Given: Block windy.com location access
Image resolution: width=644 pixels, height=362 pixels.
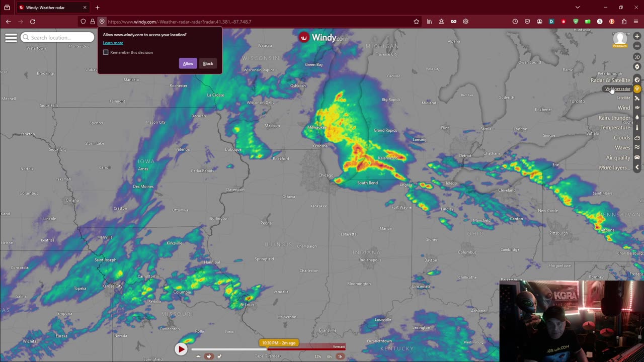Looking at the screenshot, I should (208, 63).
